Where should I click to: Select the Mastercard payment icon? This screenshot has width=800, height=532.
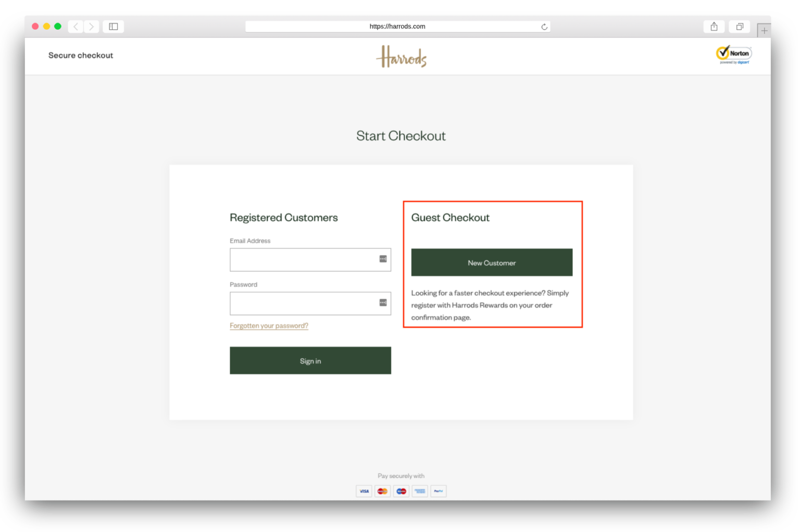click(382, 491)
